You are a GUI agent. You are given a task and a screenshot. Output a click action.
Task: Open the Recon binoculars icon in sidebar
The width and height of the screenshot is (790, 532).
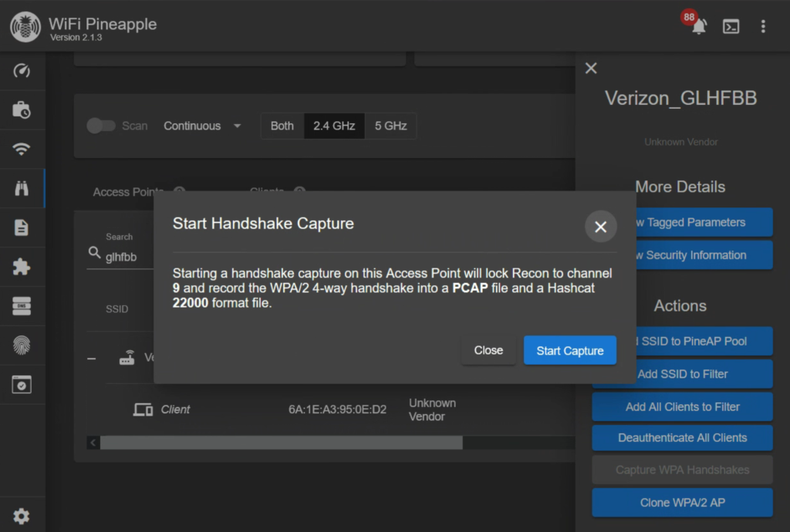pos(22,188)
